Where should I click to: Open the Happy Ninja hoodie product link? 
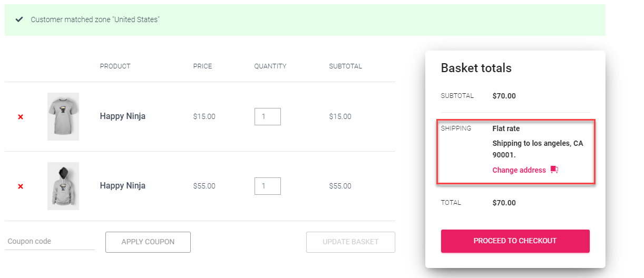[123, 186]
